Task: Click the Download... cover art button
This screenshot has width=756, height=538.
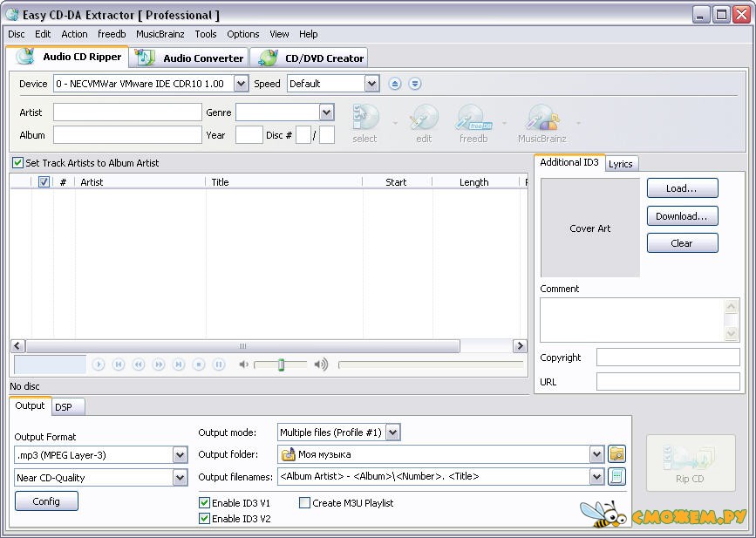Action: [x=682, y=216]
